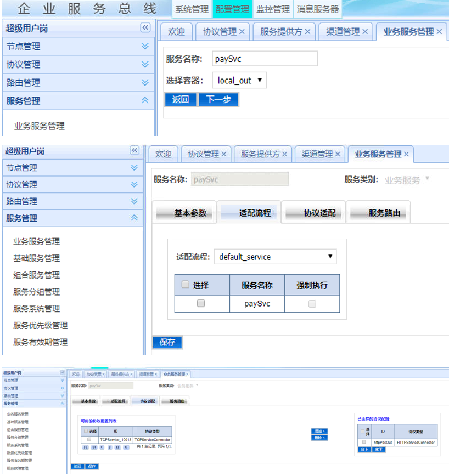This screenshot has width=449, height=476.
Task: Check the httpPosOut protocol row checkbox
Action: 363,442
